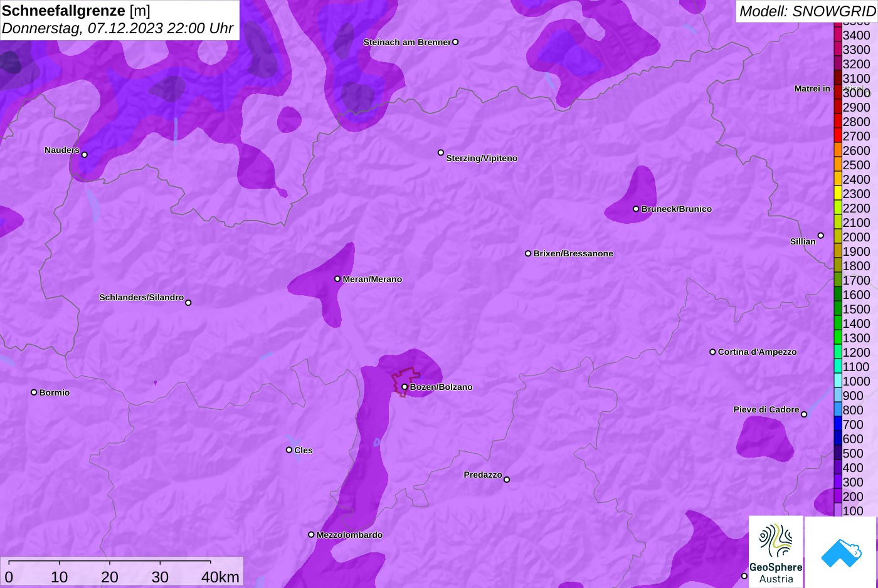Click the Bozen/Bolzano label text
The image size is (878, 588).
point(441,387)
